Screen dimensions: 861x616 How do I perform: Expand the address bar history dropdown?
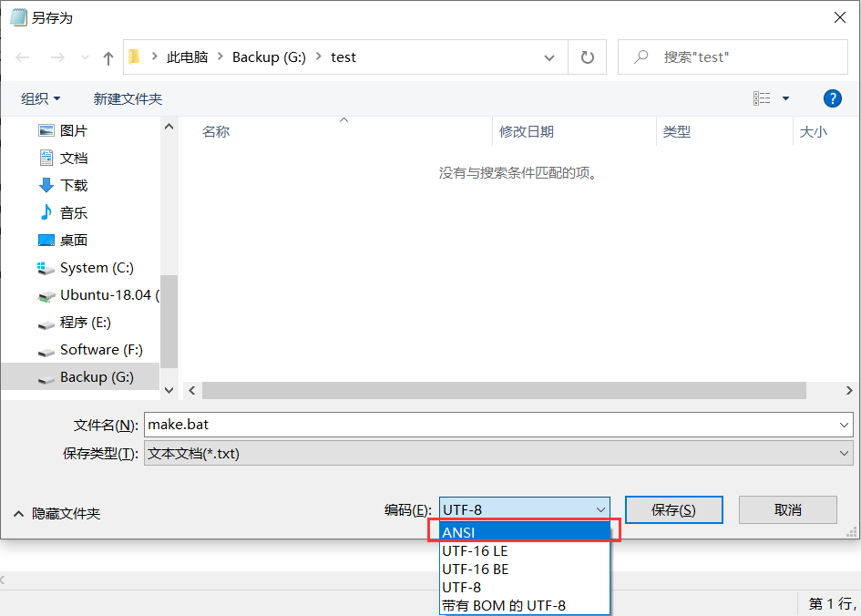[548, 57]
